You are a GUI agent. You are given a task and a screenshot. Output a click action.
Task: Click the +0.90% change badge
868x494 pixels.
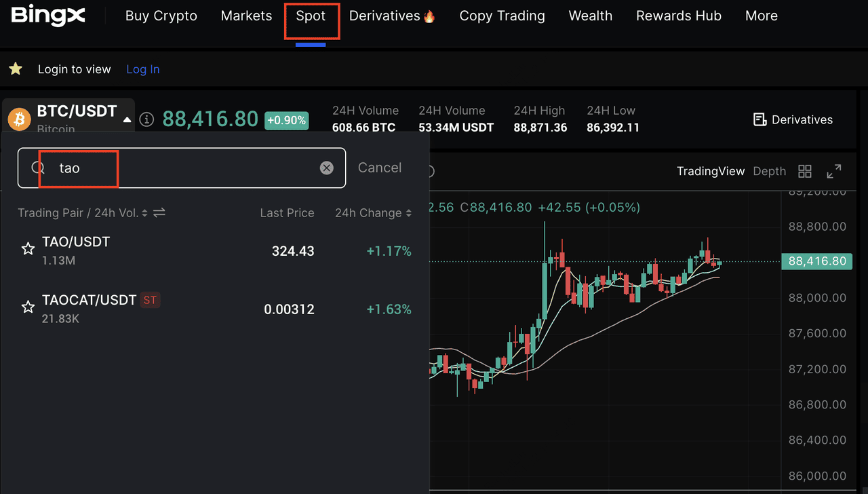point(286,120)
